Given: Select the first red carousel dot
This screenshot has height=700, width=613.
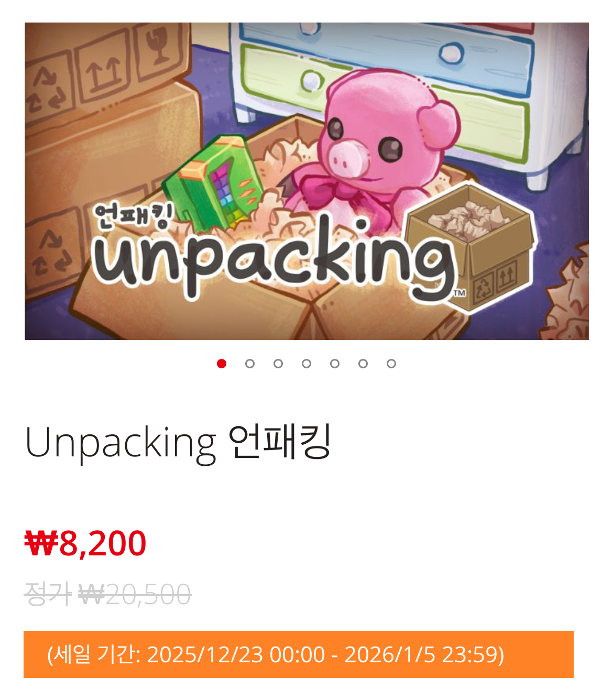Looking at the screenshot, I should click(x=222, y=364).
